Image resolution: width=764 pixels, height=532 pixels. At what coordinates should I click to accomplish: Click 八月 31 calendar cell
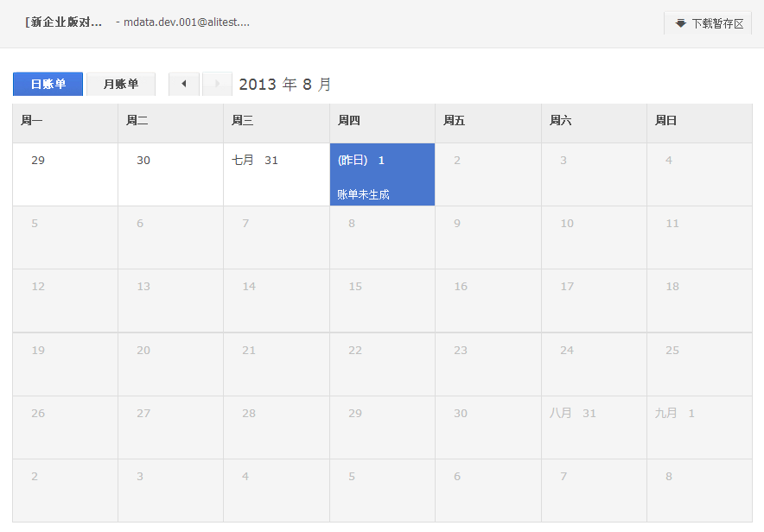point(594,427)
